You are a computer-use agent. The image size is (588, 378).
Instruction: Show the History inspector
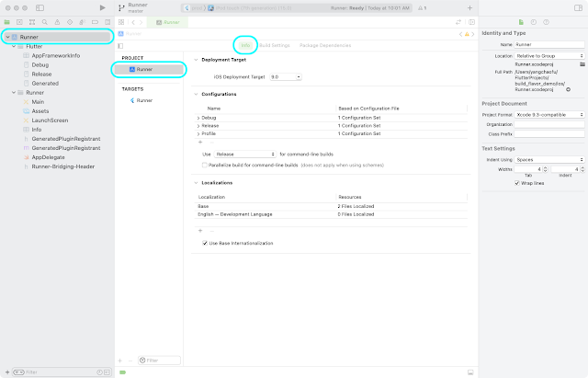click(x=534, y=22)
